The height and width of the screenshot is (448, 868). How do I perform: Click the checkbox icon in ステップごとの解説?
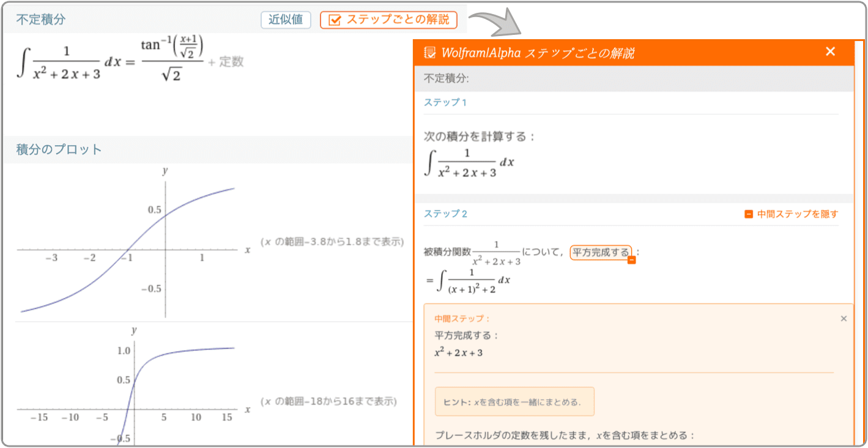(334, 20)
